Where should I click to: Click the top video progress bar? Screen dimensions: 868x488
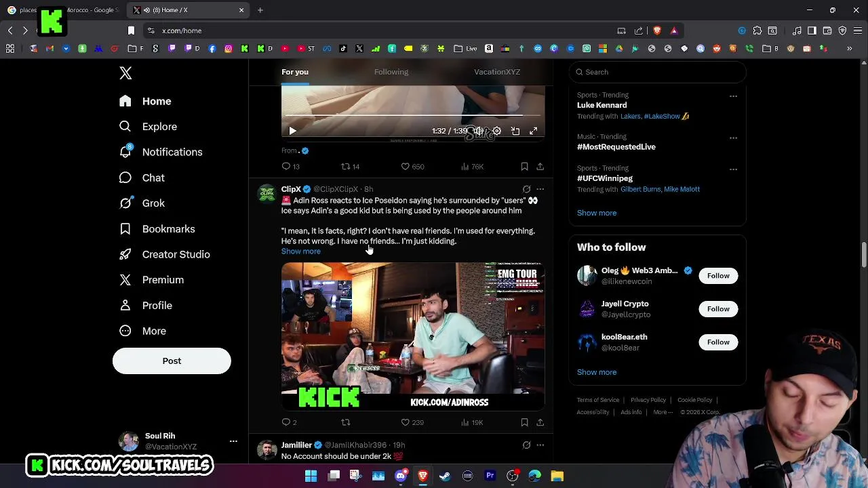[412, 116]
